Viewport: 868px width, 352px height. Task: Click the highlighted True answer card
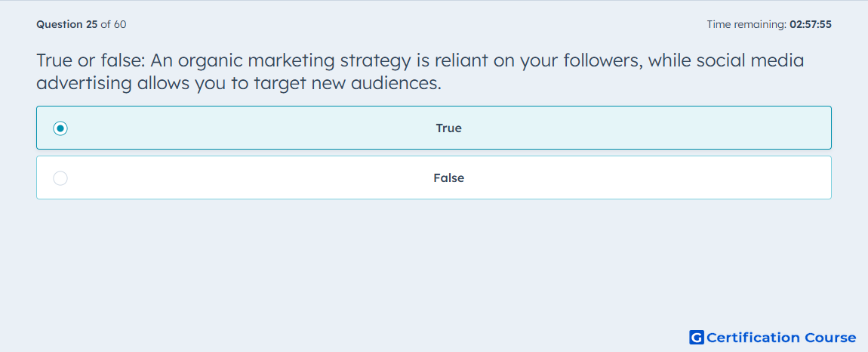click(434, 128)
